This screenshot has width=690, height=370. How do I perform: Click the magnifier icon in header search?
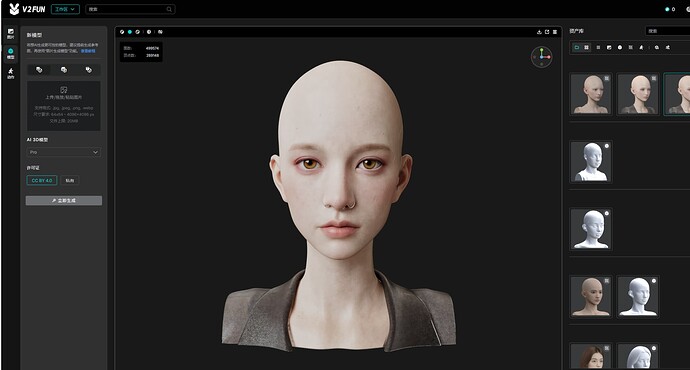tap(169, 9)
